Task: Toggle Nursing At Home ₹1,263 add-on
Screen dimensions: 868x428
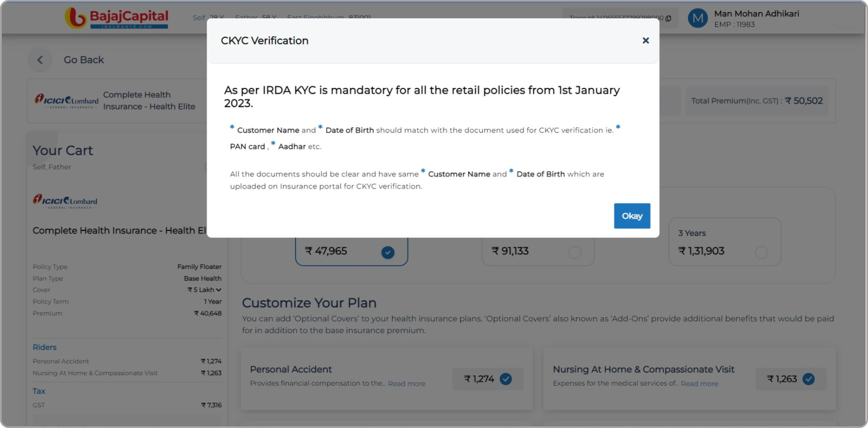Action: 808,379
